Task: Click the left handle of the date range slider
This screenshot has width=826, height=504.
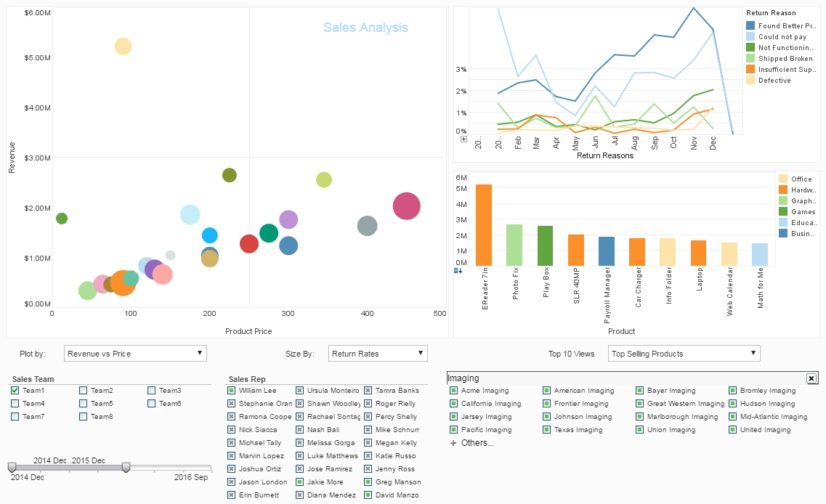Action: pyautogui.click(x=11, y=468)
